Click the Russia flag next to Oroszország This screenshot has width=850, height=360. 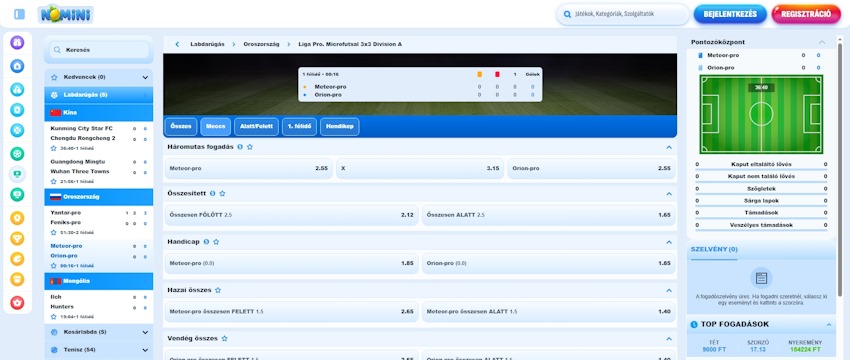coord(55,197)
